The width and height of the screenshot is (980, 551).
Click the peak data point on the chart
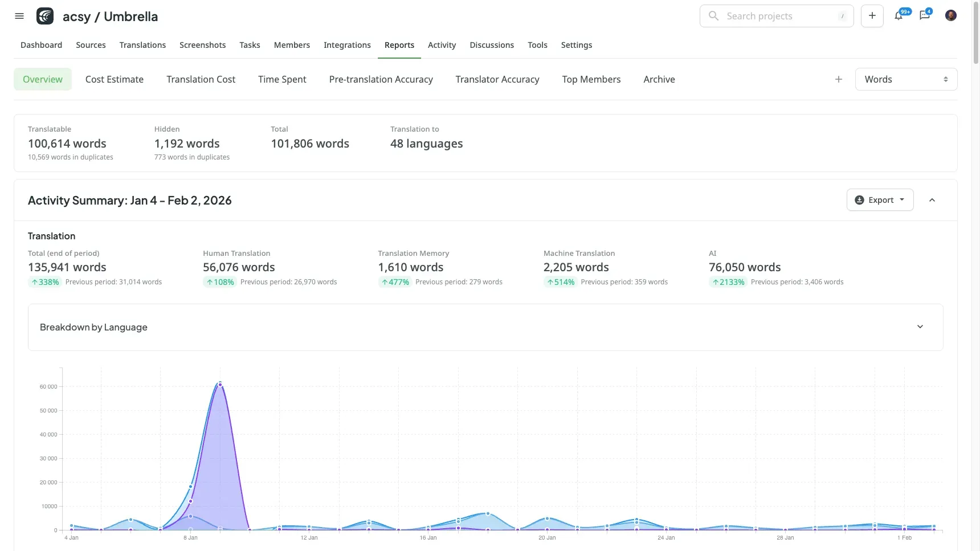click(220, 385)
